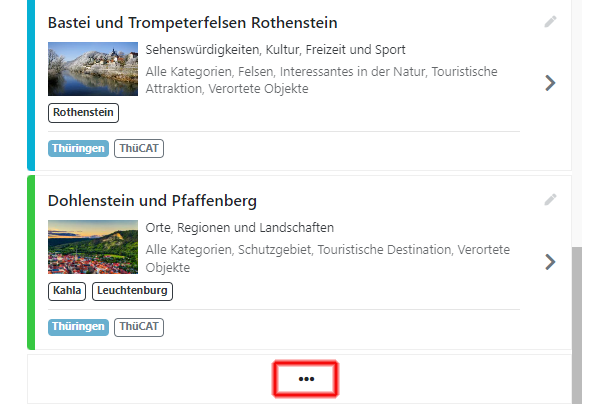Click the vertical scrollbar thumb on the right
The height and width of the screenshot is (414, 616).
(577, 325)
